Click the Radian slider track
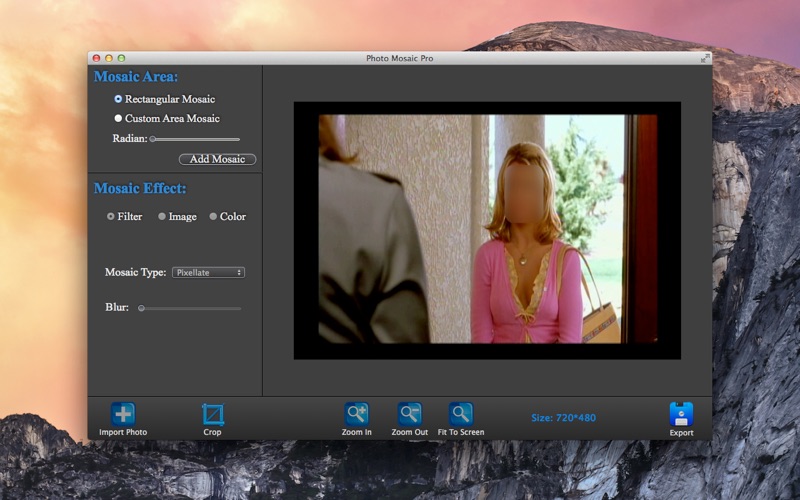Viewport: 800px width, 500px height. pos(196,139)
